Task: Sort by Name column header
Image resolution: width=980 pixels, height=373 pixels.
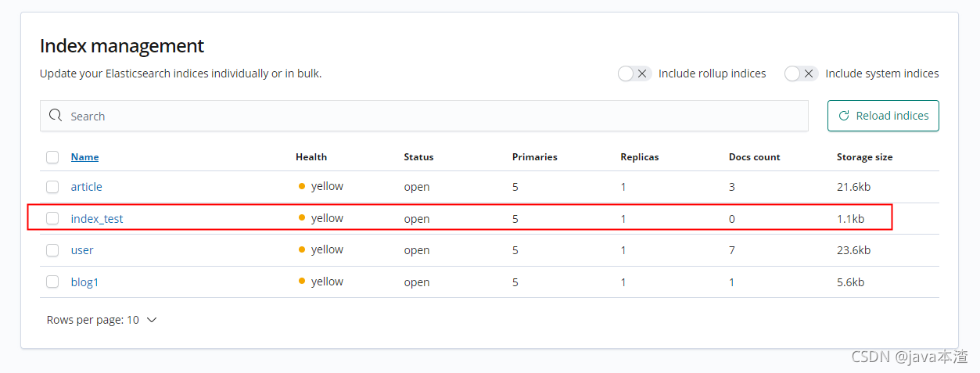Action: (x=84, y=157)
